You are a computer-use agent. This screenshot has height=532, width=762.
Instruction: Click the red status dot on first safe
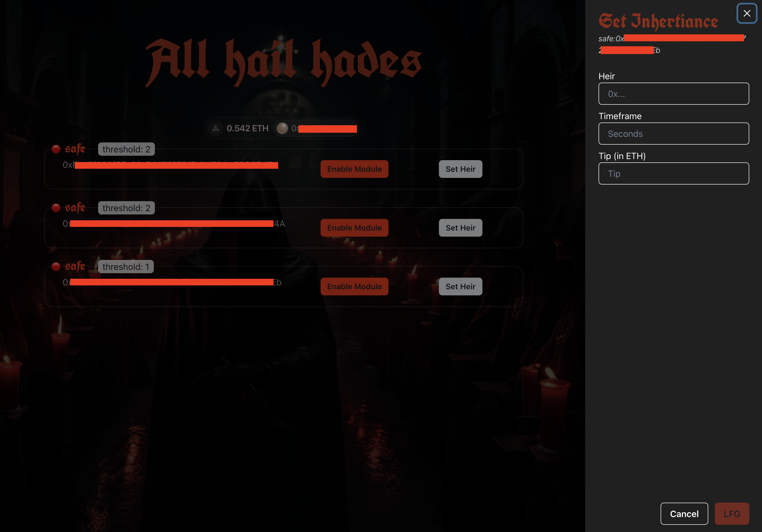(x=56, y=149)
